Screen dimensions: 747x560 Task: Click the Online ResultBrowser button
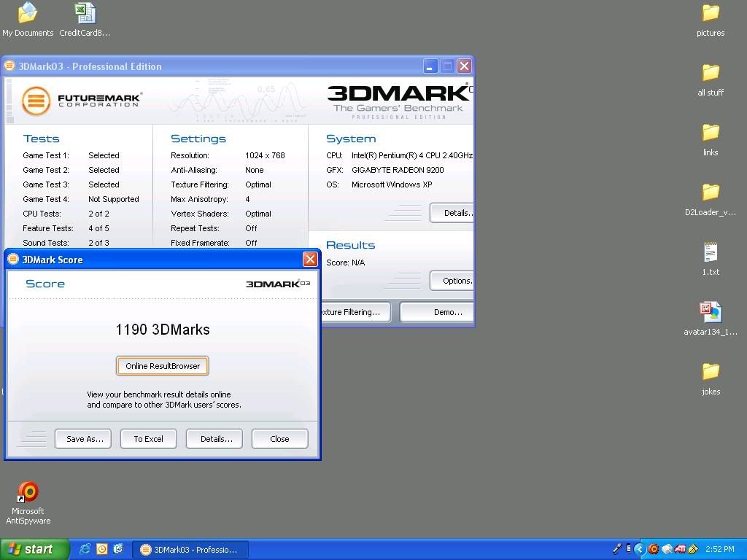[x=163, y=366]
